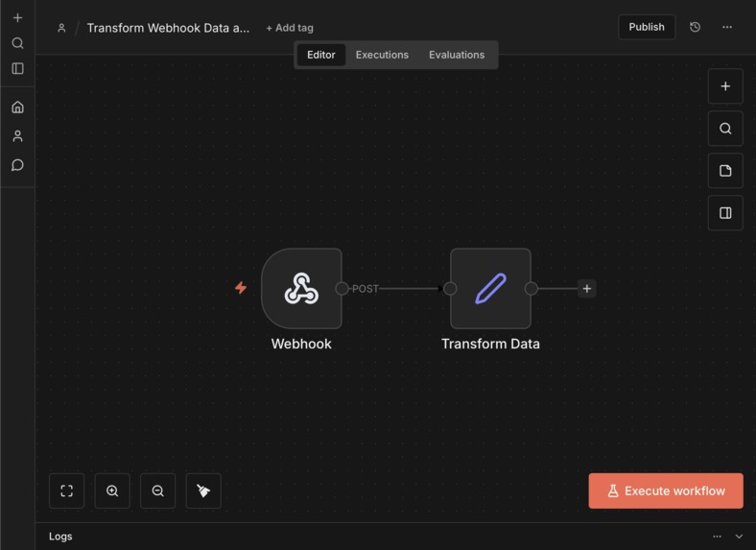Open Logs panel three-dot options
The height and width of the screenshot is (550, 756).
coord(717,537)
